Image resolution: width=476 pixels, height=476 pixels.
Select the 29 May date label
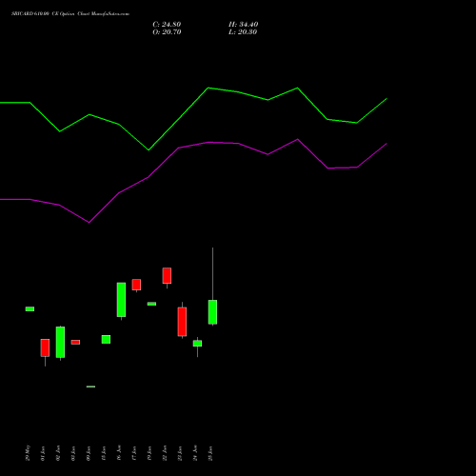(28, 453)
